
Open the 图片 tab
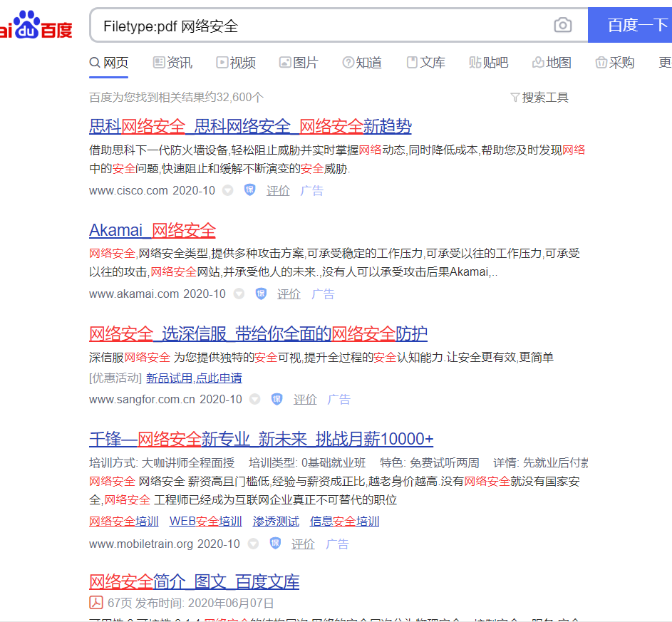299,63
